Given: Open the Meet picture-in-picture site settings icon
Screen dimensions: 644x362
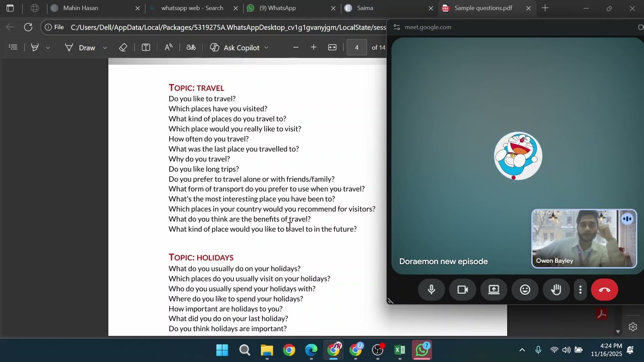Looking at the screenshot, I should [396, 27].
